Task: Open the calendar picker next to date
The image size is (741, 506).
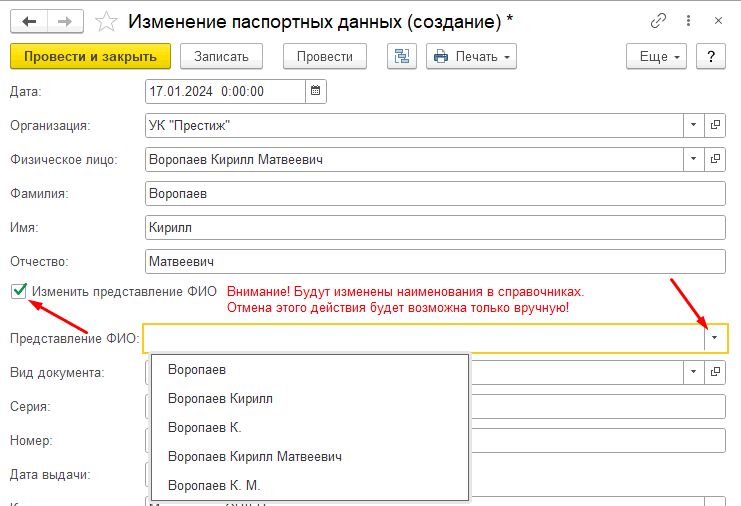Action: [x=316, y=91]
